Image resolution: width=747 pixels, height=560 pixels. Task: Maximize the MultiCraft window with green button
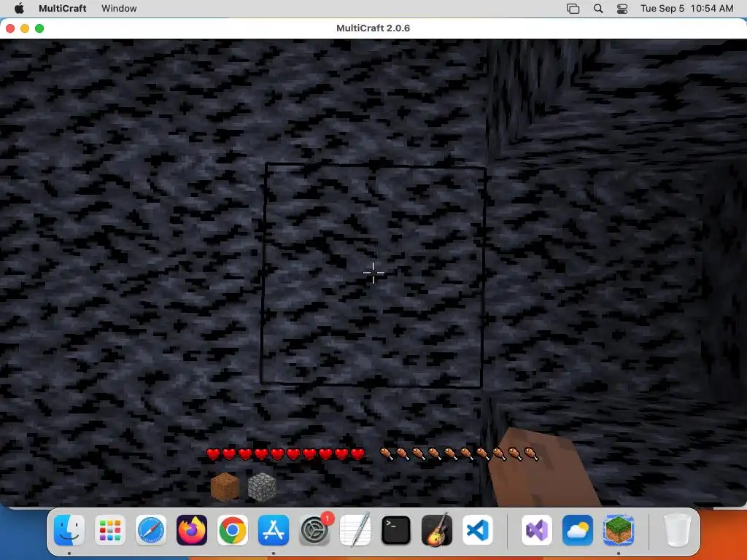[x=39, y=28]
